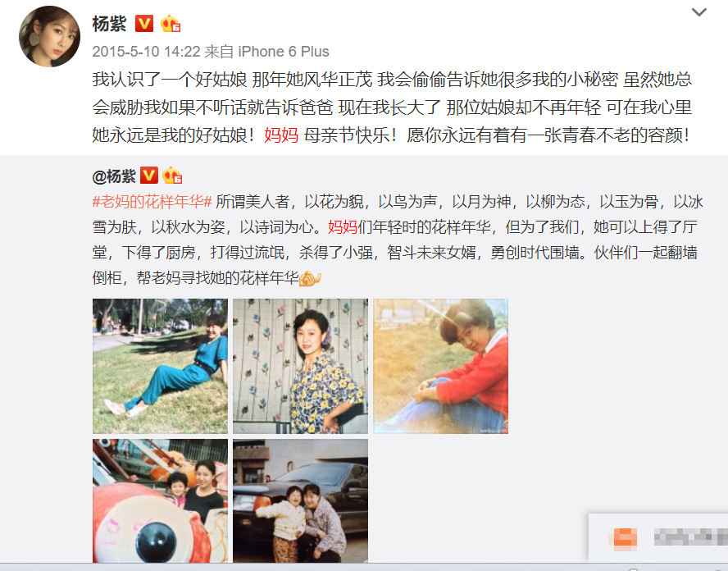Viewport: 728px width, 571px height.
Task: Open the post options chevron menu
Action: point(698,12)
